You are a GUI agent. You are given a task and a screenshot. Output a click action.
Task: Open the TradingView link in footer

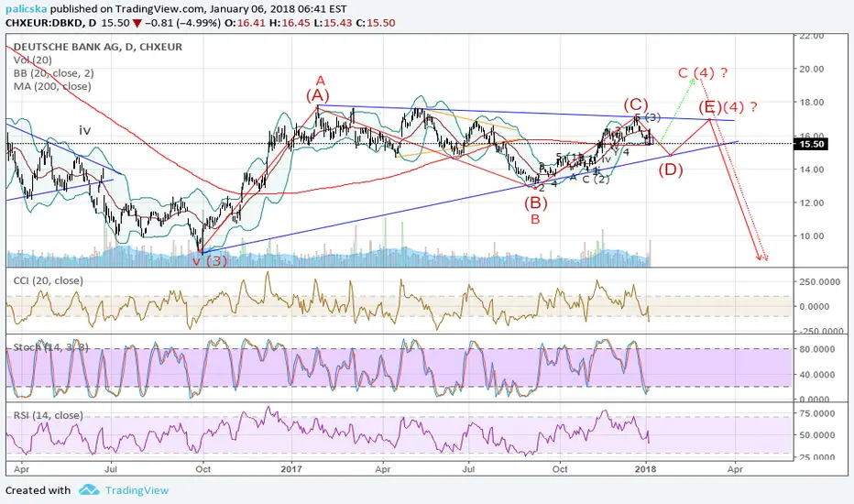point(137,490)
